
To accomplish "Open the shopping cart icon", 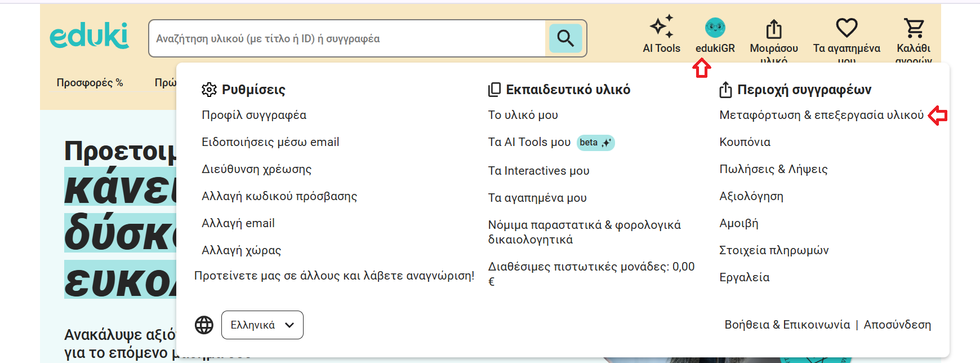I will pyautogui.click(x=913, y=28).
